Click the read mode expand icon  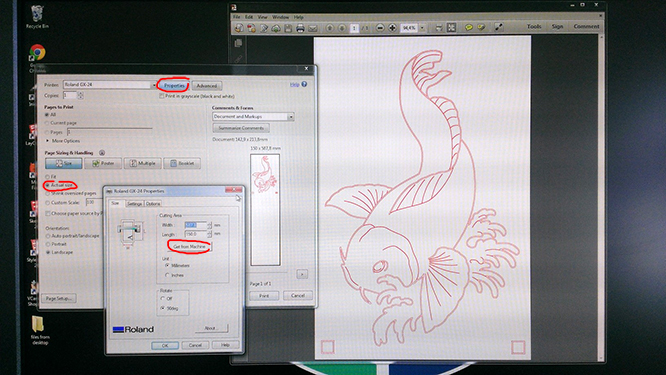tap(499, 28)
